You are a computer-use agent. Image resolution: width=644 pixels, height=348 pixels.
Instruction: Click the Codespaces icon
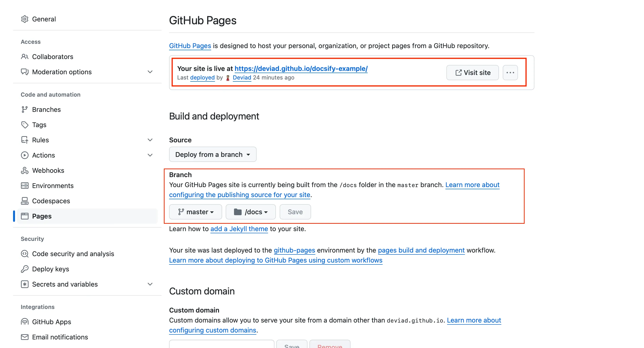[24, 201]
